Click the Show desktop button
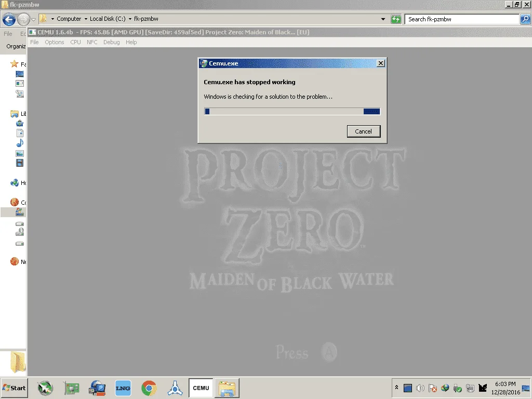Viewport: 532px width, 399px height. pyautogui.click(x=527, y=388)
